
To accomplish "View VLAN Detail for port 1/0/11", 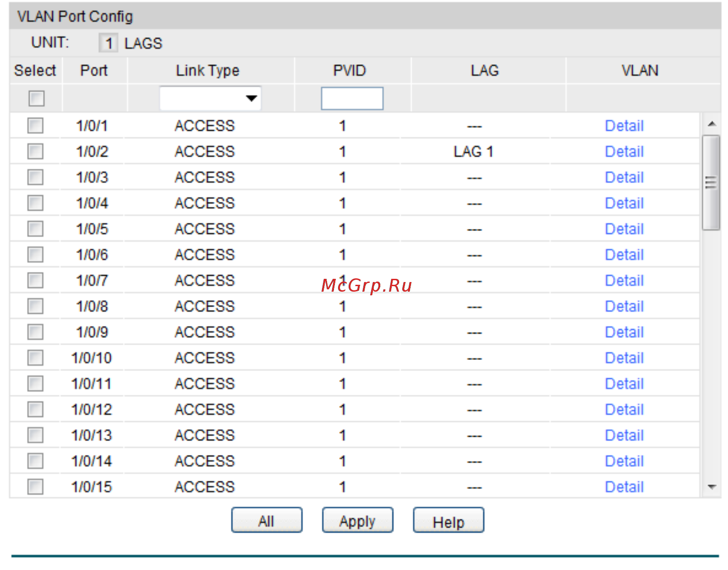I will pos(624,383).
